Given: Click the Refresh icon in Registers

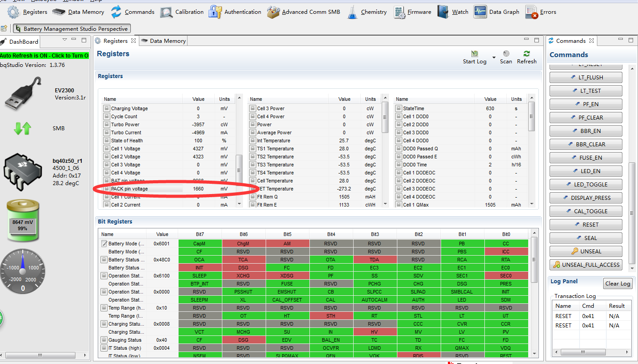Looking at the screenshot, I should click(x=527, y=54).
